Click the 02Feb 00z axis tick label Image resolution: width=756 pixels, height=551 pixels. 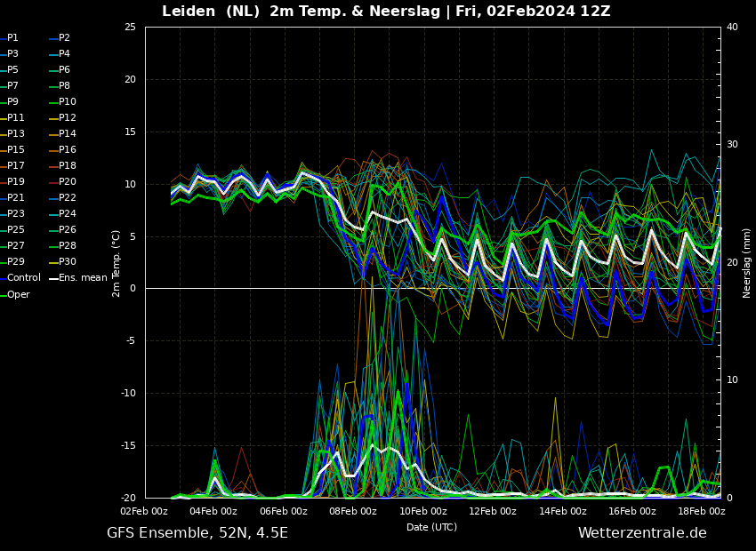click(x=144, y=511)
